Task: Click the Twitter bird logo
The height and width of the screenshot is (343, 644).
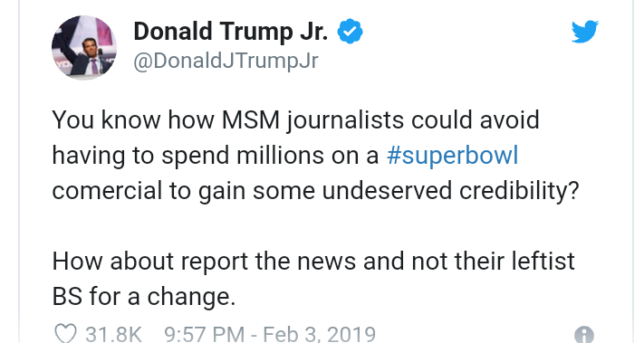Action: (585, 31)
